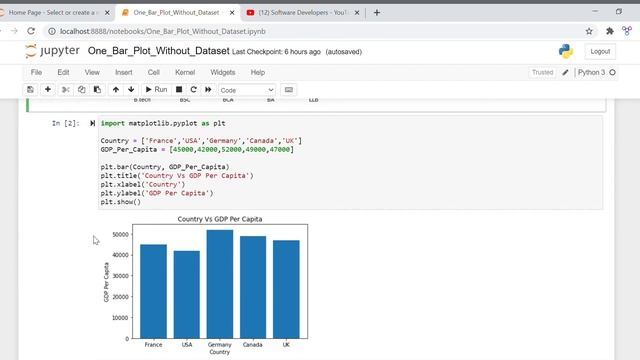Open the Cell menu
Screen dimensions: 640x360
coord(154,72)
